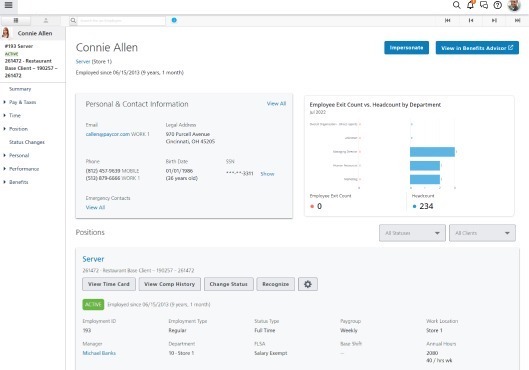Open manager Michael Banks link
The height and width of the screenshot is (370, 529).
99,353
